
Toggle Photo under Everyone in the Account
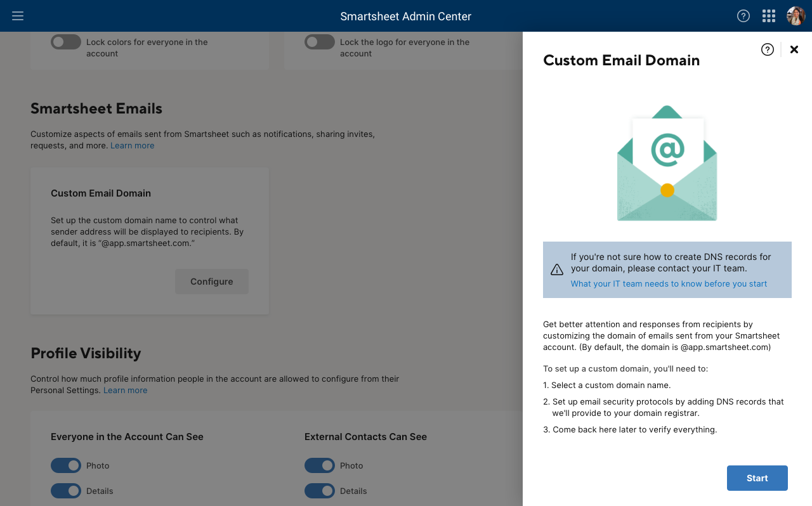click(66, 465)
